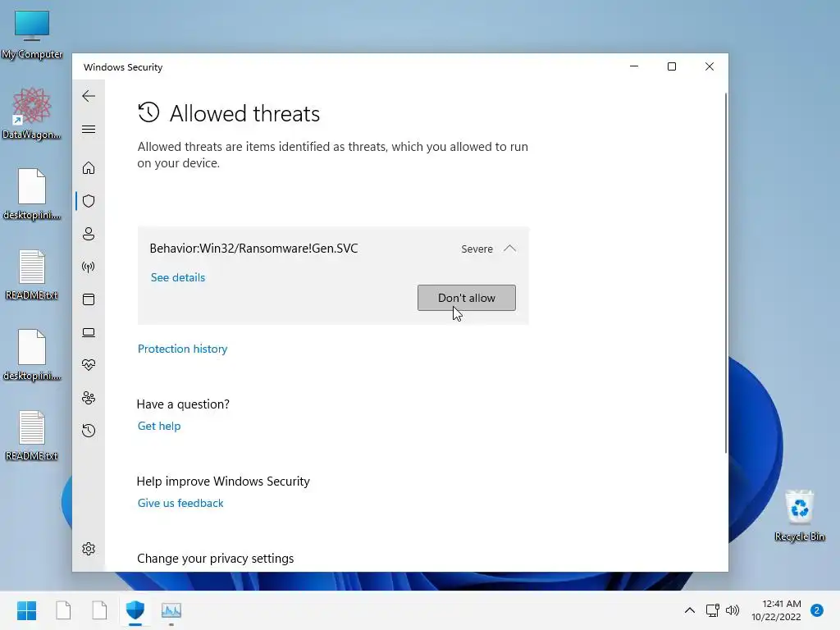
Task: Close the Windows Security window
Action: pyautogui.click(x=710, y=66)
